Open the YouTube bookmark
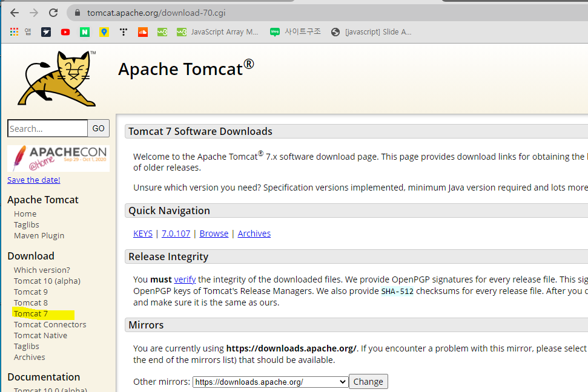This screenshot has width=588, height=392. 65,32
